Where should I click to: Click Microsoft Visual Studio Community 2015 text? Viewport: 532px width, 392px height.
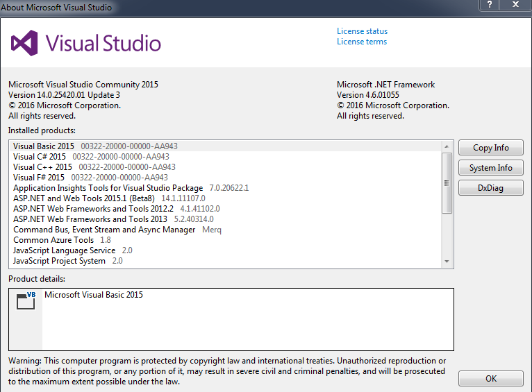click(x=83, y=85)
